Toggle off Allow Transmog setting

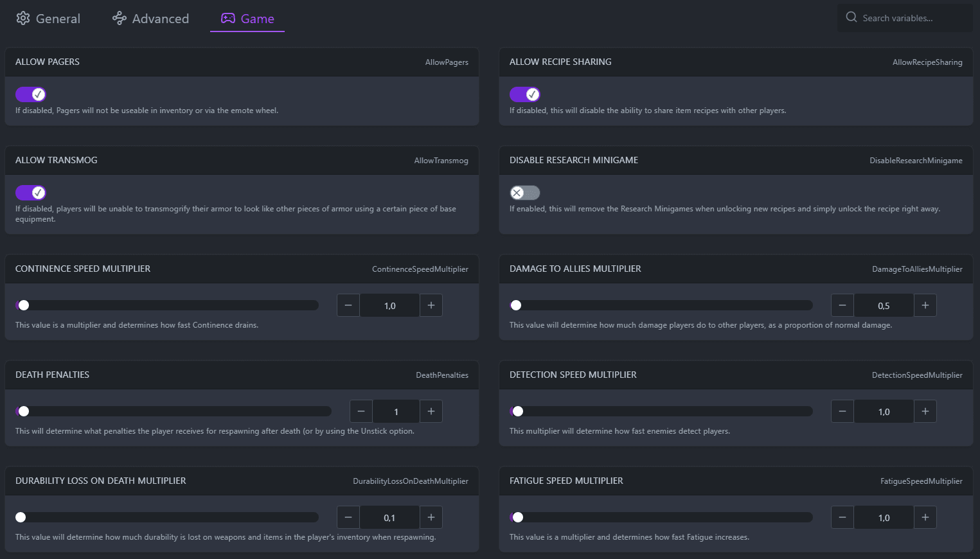point(31,193)
